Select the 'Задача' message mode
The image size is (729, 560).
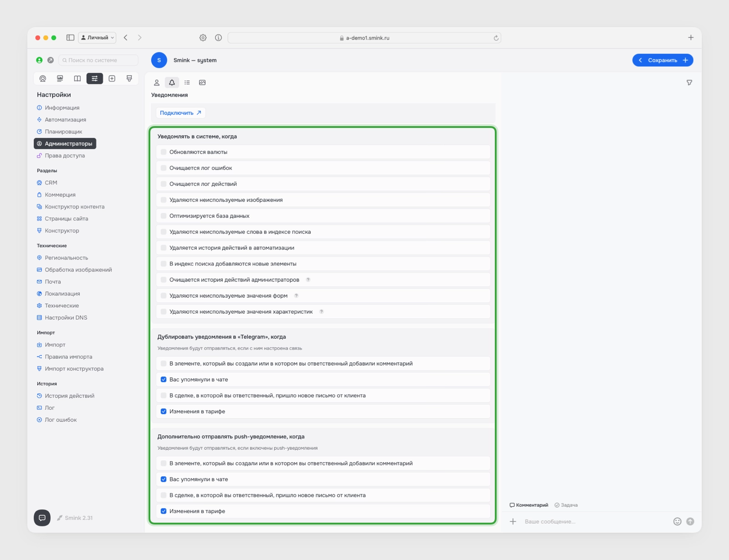pos(566,505)
